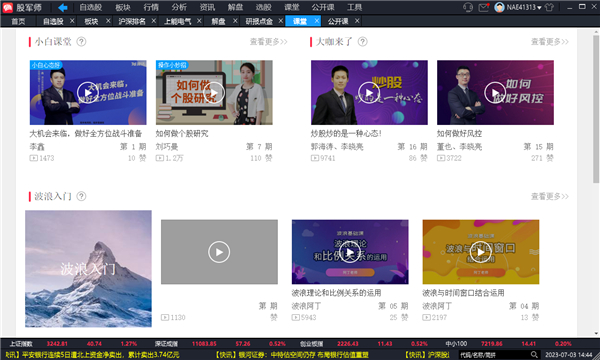Close the active 课堂 tab
The image size is (600, 360).
(317, 21)
